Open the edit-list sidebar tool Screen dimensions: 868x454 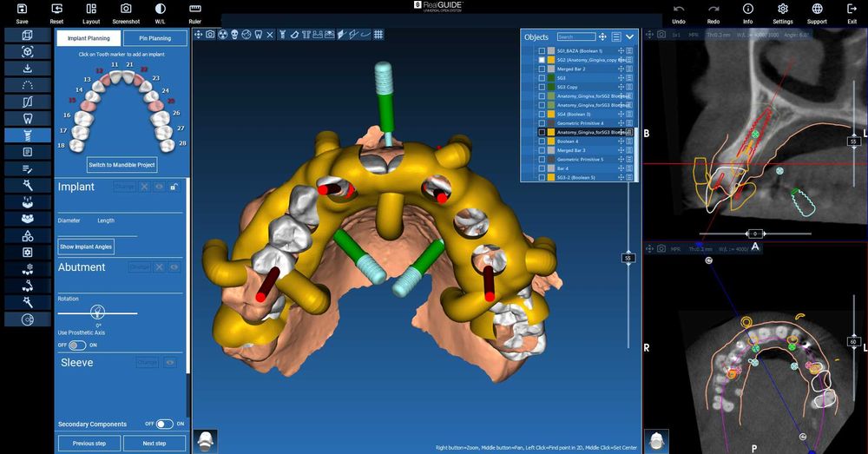pos(28,168)
